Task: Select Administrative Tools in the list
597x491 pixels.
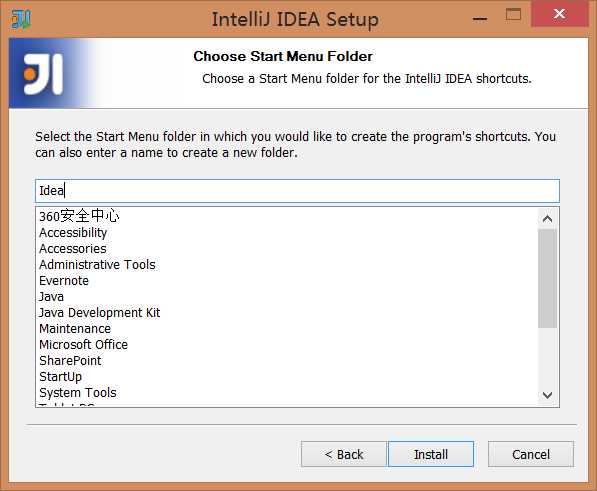Action: point(97,264)
